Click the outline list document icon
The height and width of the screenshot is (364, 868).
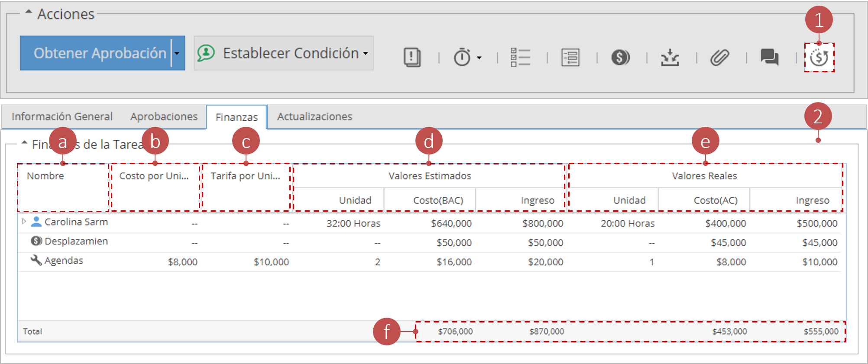[x=570, y=57]
